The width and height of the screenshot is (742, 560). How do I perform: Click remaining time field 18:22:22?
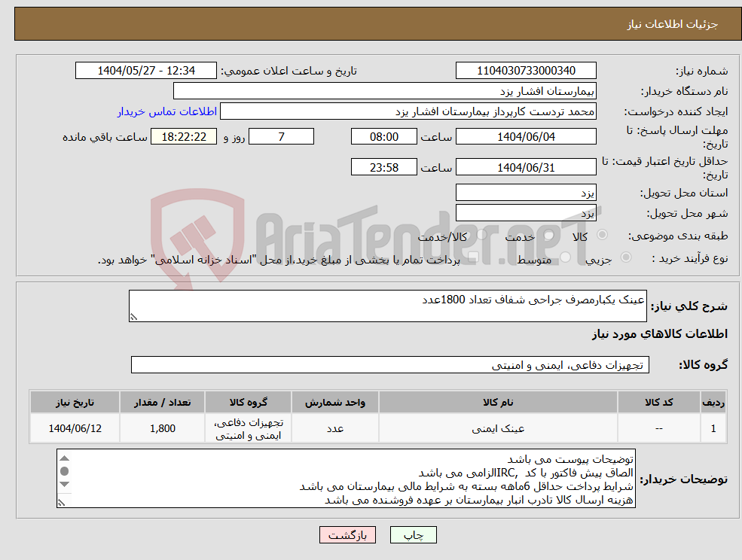pyautogui.click(x=184, y=137)
